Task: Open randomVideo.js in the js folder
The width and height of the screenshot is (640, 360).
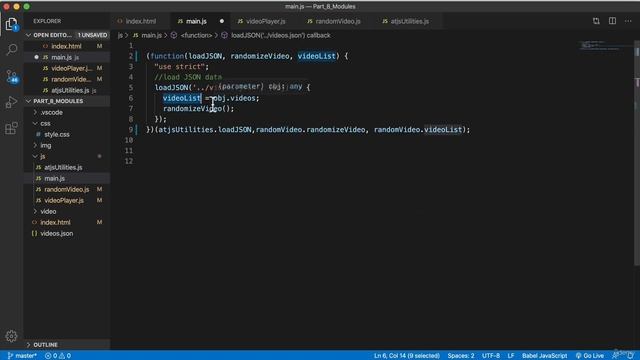Action: 67,189
